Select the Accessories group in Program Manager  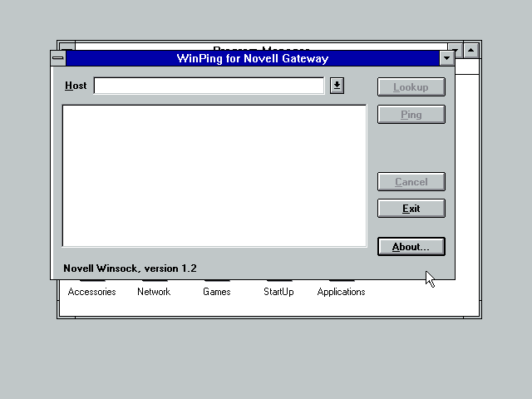(91, 292)
